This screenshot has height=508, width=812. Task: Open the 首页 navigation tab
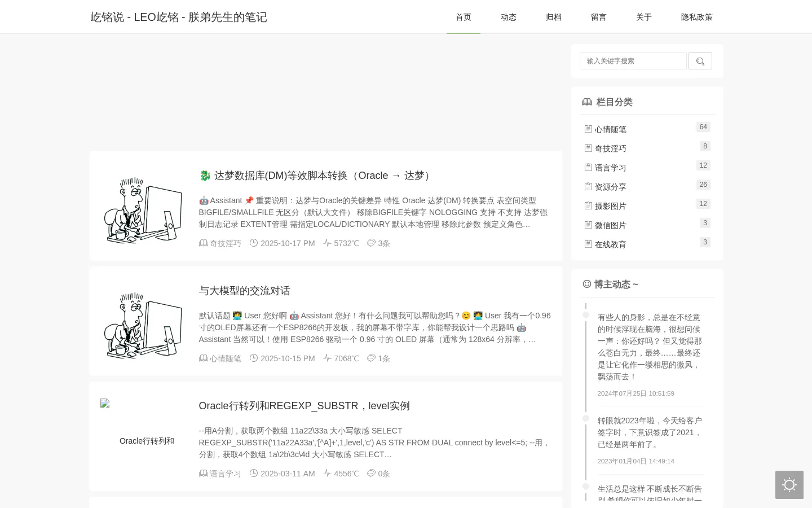point(464,17)
